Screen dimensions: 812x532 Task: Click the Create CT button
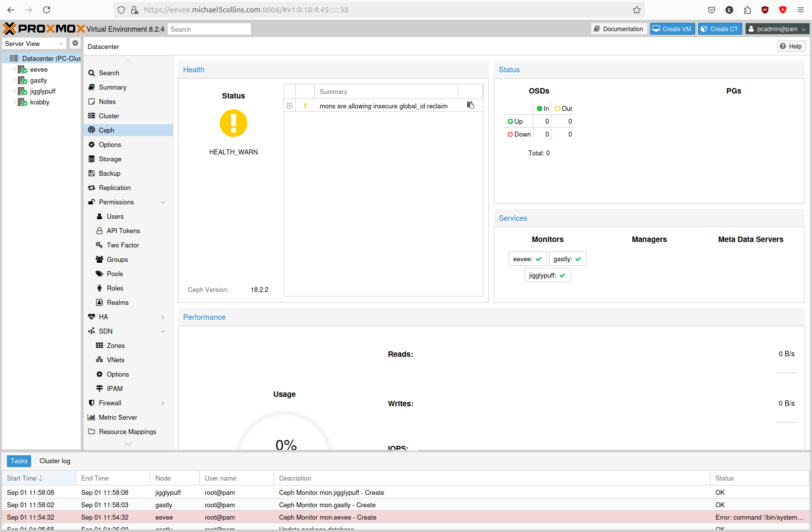[720, 29]
